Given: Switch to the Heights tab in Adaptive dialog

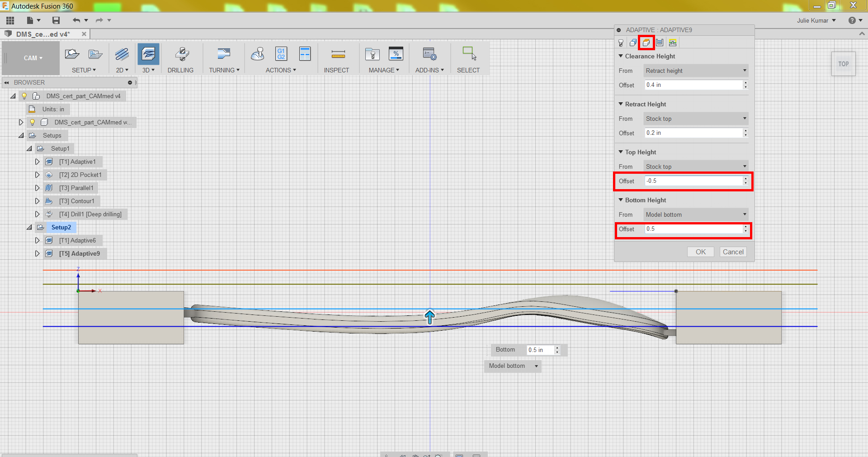Looking at the screenshot, I should [646, 43].
